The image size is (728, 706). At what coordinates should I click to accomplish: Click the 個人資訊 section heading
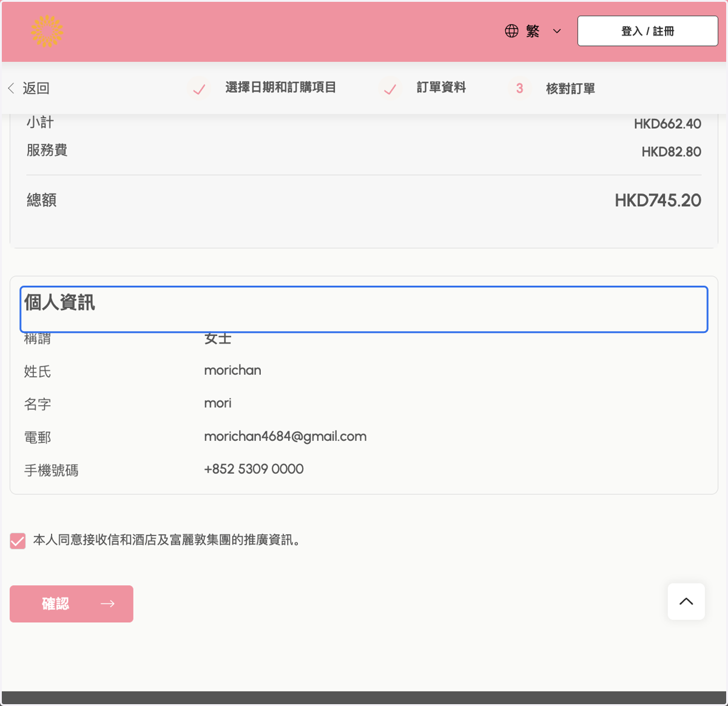point(59,302)
